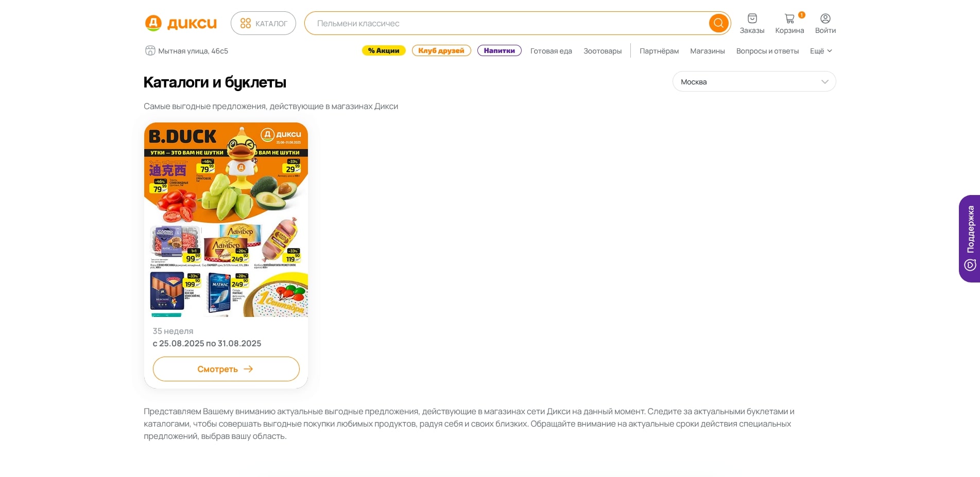Open Вопросы и ответы page
Image resolution: width=980 pixels, height=477 pixels.
767,51
